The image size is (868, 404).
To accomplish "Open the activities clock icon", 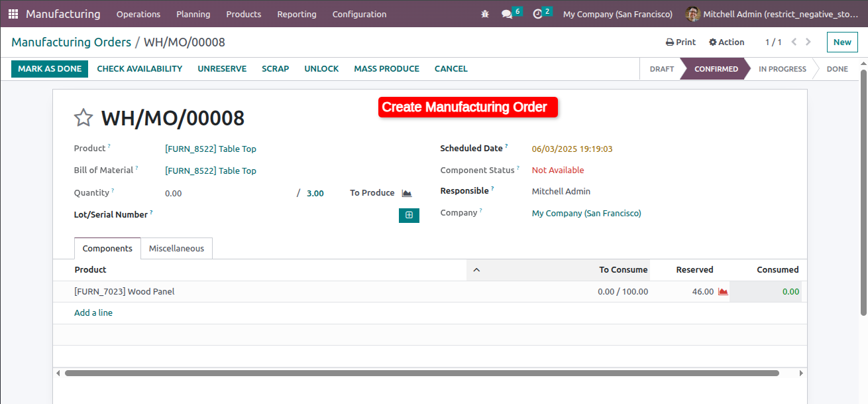I will click(537, 14).
